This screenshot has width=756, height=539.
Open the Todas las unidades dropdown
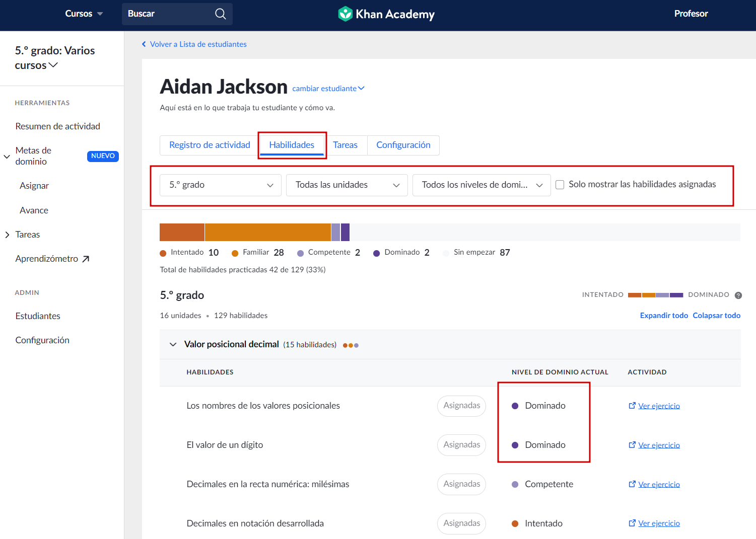pyautogui.click(x=347, y=185)
